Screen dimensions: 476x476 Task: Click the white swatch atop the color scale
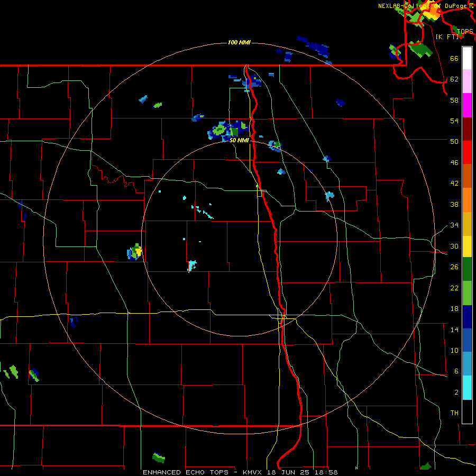click(467, 58)
